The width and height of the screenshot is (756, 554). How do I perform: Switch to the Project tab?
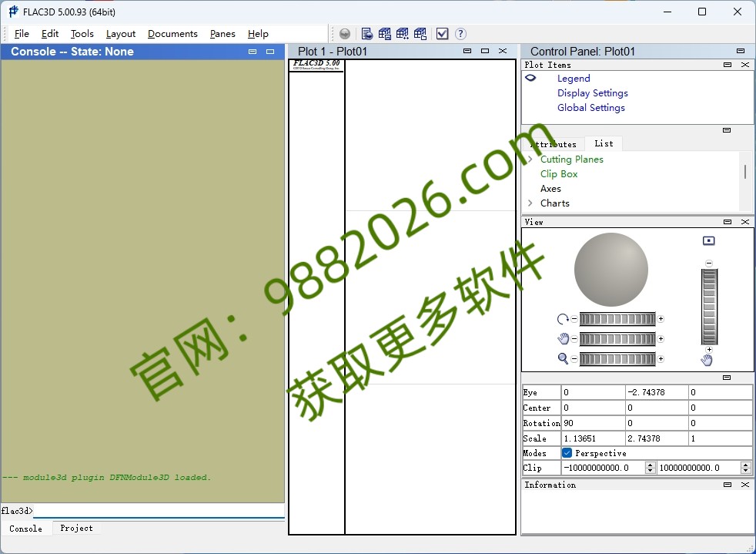76,528
